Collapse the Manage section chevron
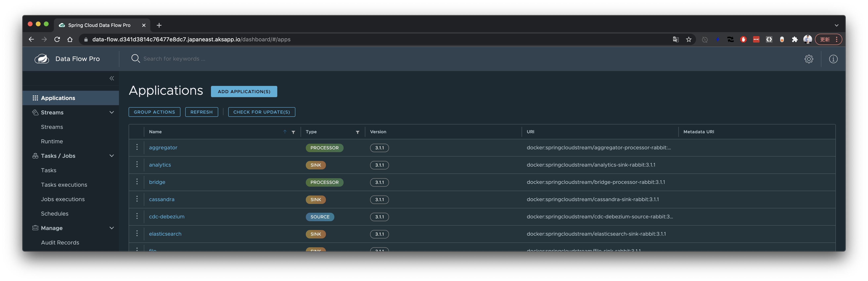The width and height of the screenshot is (868, 281). coord(112,228)
